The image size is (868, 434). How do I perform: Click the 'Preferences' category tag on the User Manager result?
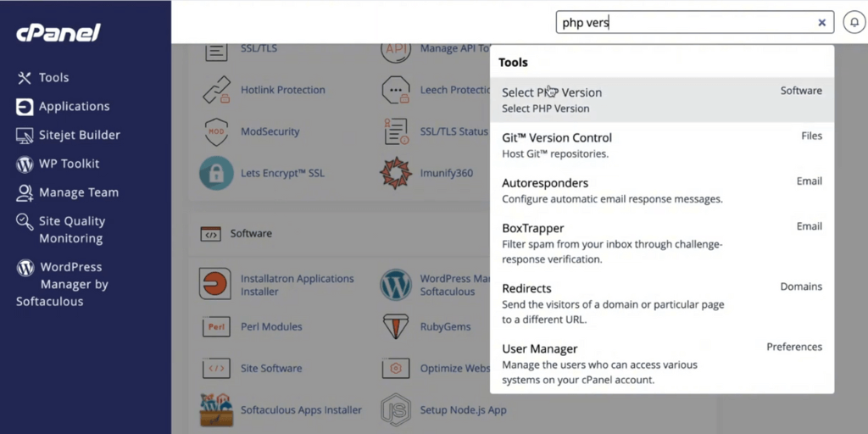[794, 347]
